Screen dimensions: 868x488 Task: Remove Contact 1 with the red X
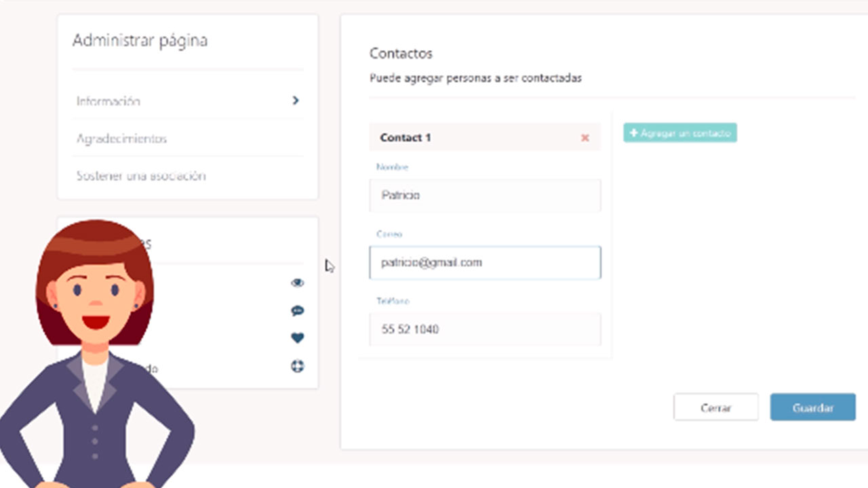click(x=585, y=138)
